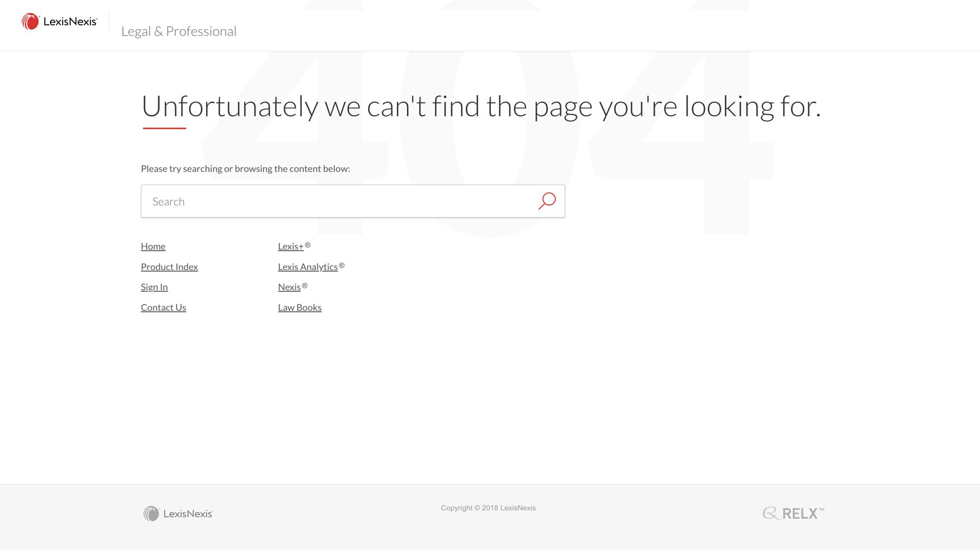Viewport: 980px width, 551px height.
Task: Open the Home link
Action: pos(153,246)
